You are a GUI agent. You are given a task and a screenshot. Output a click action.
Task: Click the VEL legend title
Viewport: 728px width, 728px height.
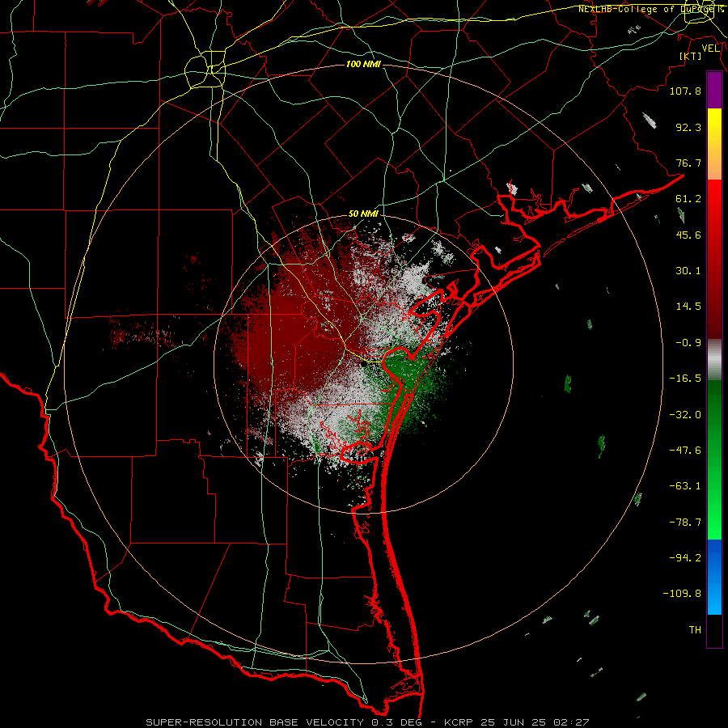[710, 49]
